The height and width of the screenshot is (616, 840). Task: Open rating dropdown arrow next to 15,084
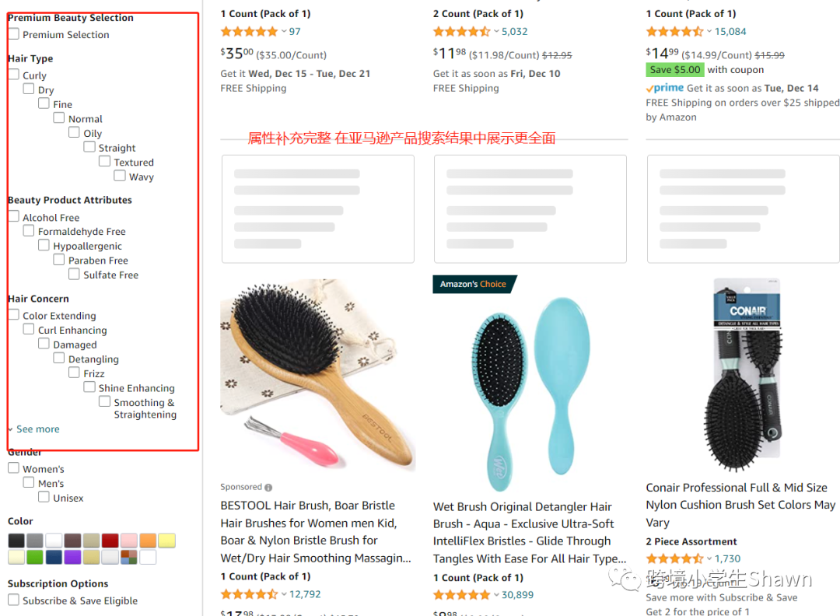point(709,31)
